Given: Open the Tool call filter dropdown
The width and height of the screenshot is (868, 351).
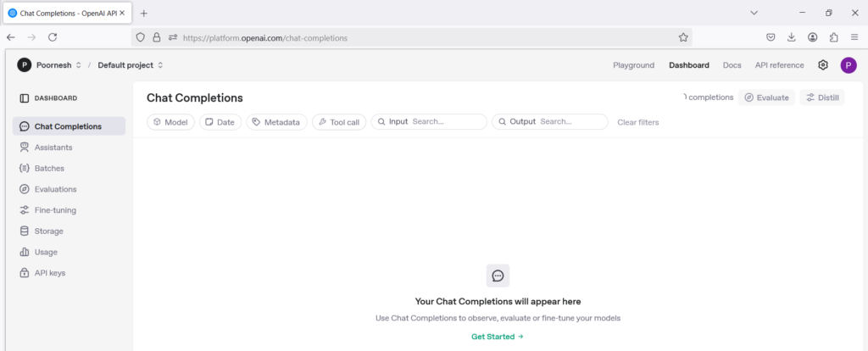Looking at the screenshot, I should 339,122.
